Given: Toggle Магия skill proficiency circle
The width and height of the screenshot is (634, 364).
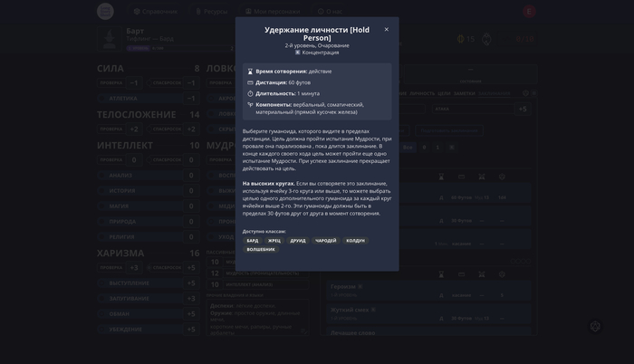Looking at the screenshot, I should click(101, 206).
